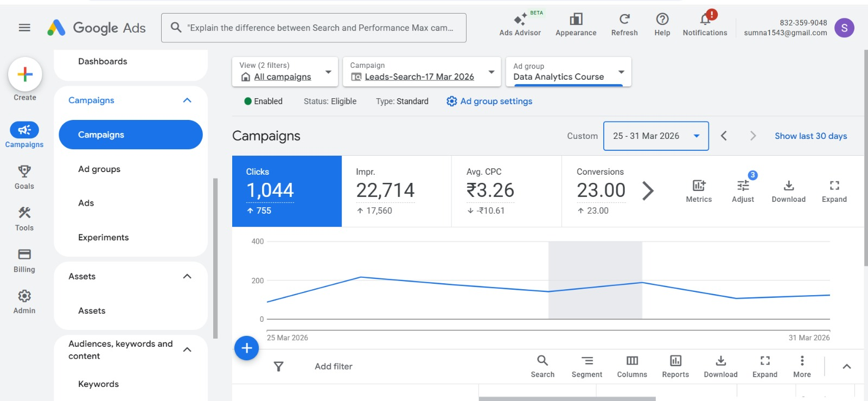Image resolution: width=868 pixels, height=401 pixels.
Task: Collapse Audiences, keywords and content section
Action: tap(187, 349)
